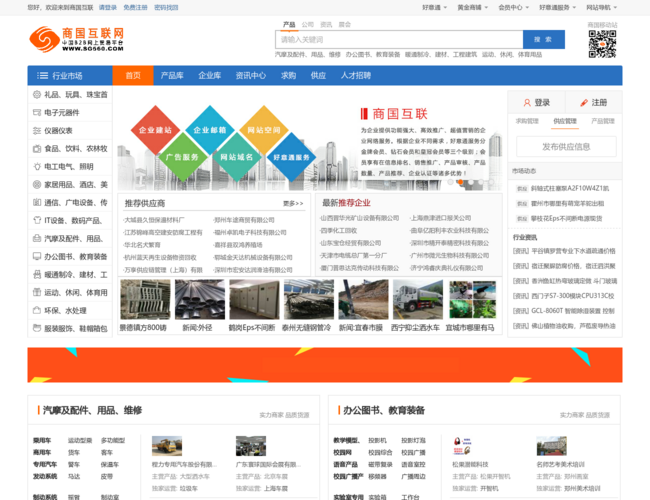The width and height of the screenshot is (650, 500).
Task: Click the orange promotional banner
Action: click(325, 365)
